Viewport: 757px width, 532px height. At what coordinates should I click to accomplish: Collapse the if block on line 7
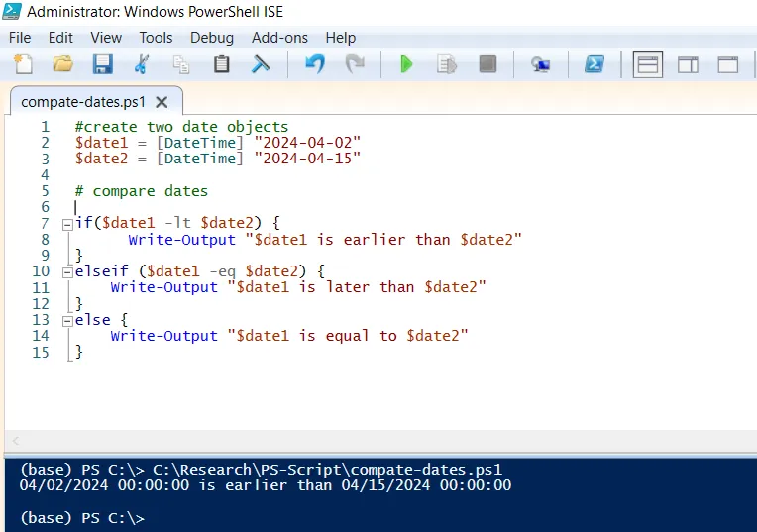(x=66, y=224)
